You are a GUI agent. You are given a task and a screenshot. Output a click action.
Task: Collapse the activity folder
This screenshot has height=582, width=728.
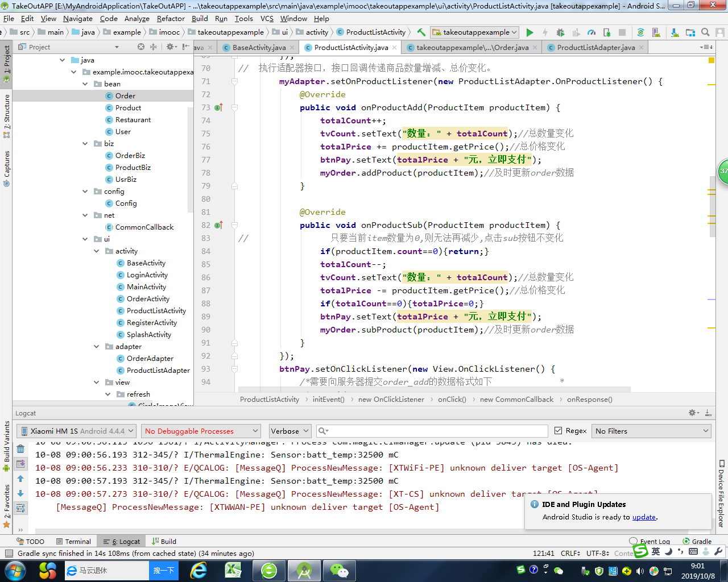tap(96, 251)
